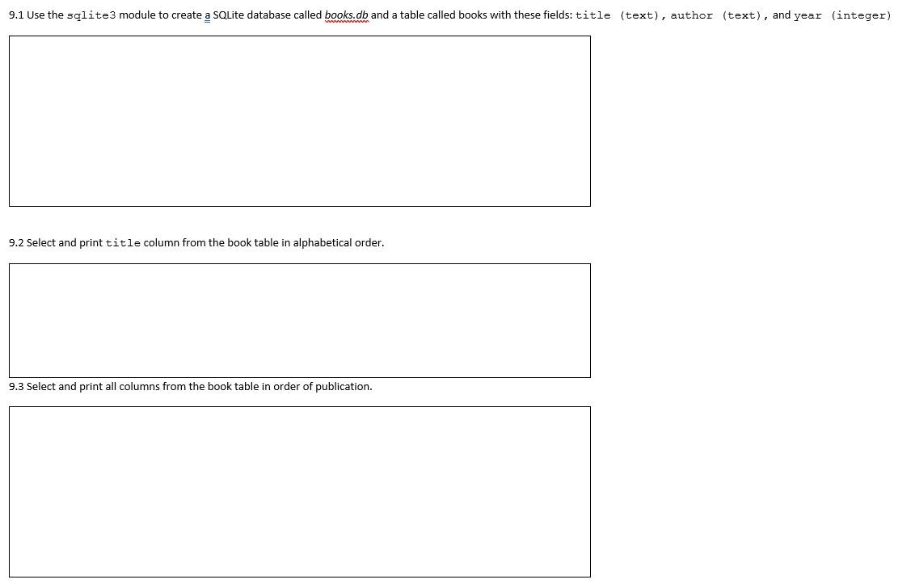Click the word 'SQLite' in question 9.1

coord(228,15)
